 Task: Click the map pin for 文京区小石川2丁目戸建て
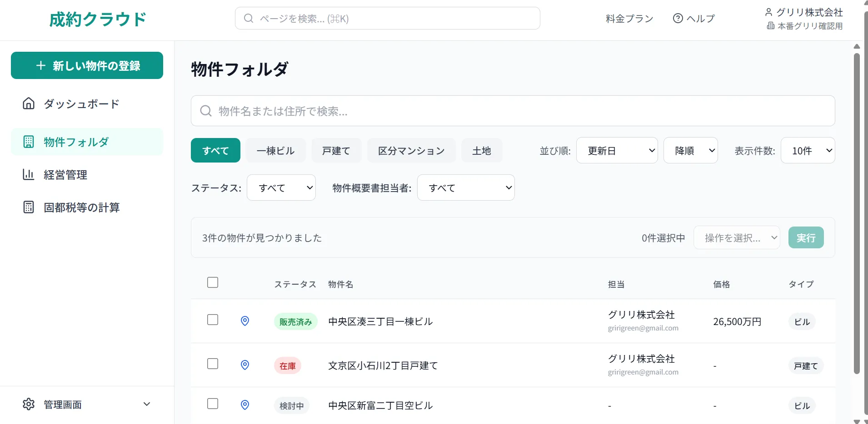point(244,365)
